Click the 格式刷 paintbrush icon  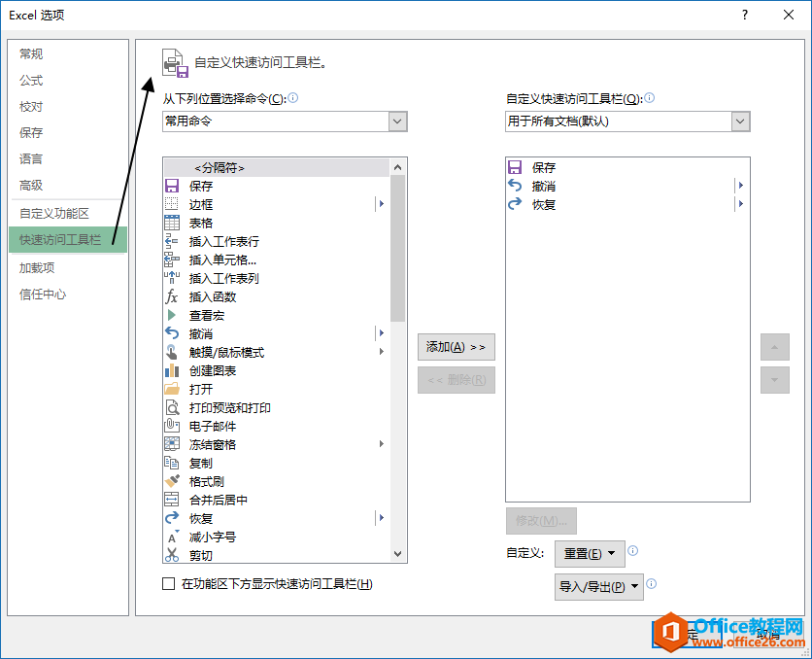172,481
